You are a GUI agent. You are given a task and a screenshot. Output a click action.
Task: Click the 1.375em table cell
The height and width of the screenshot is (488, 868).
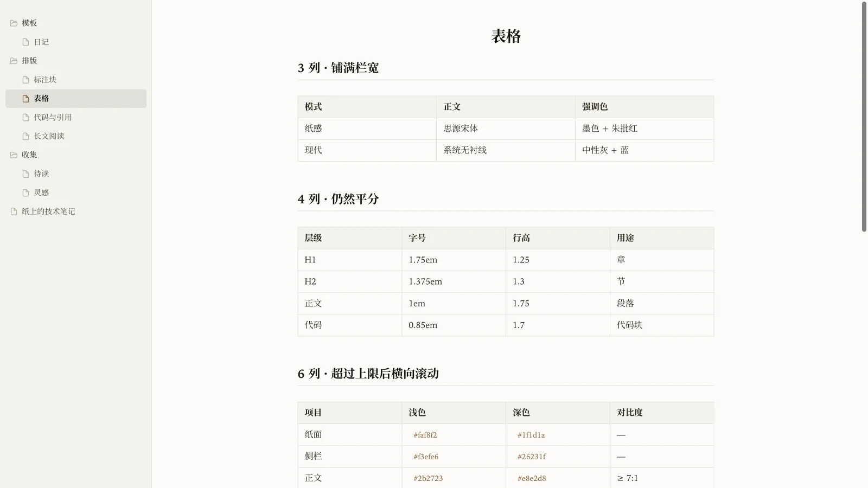[454, 281]
